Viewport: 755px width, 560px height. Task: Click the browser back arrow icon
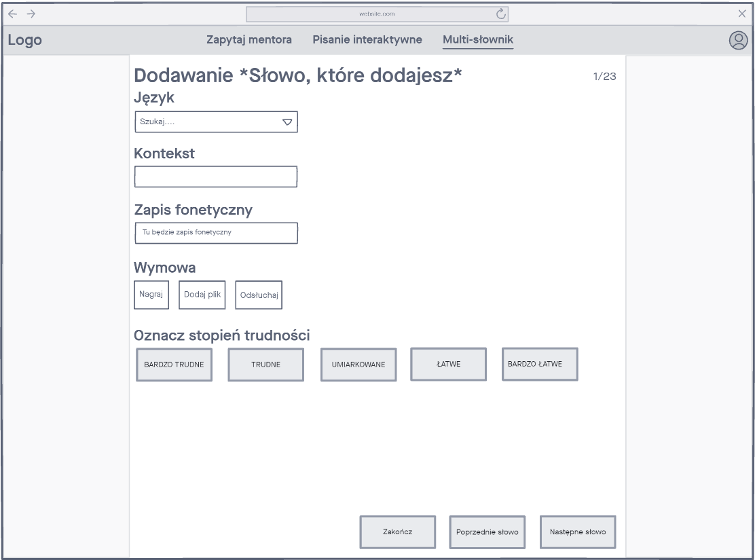[x=12, y=14]
